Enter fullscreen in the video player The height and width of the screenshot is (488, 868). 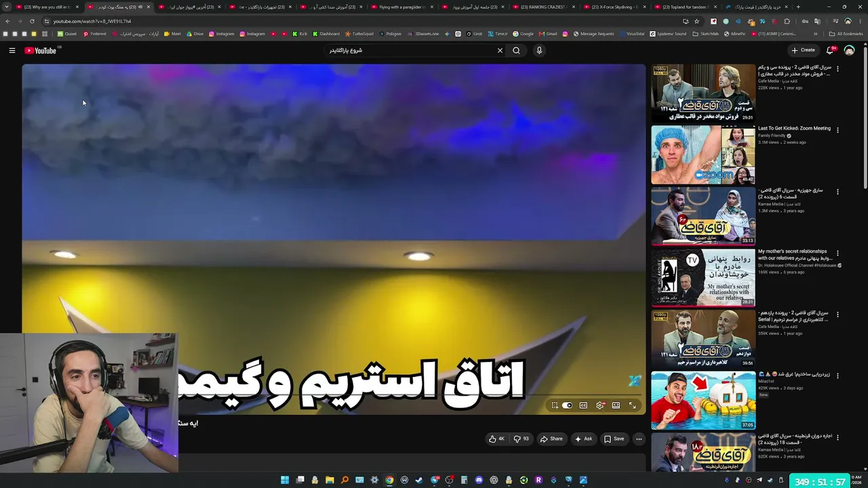click(632, 405)
